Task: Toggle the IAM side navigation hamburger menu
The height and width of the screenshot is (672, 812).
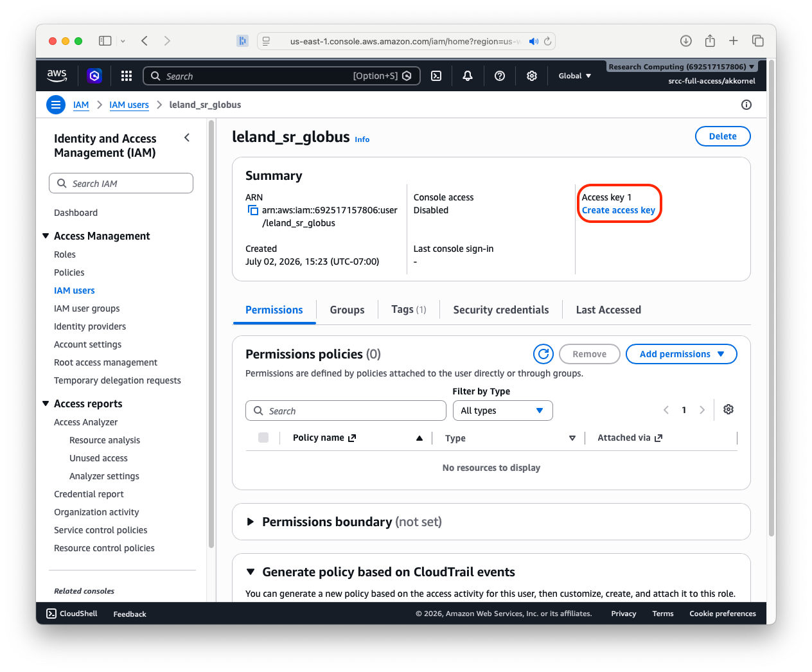Action: [x=56, y=105]
